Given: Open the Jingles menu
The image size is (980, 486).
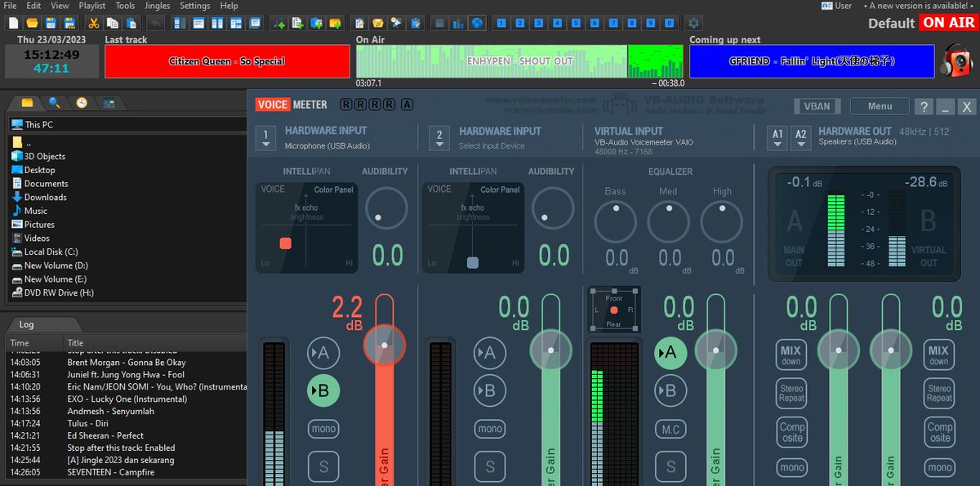Looking at the screenshot, I should coord(158,6).
